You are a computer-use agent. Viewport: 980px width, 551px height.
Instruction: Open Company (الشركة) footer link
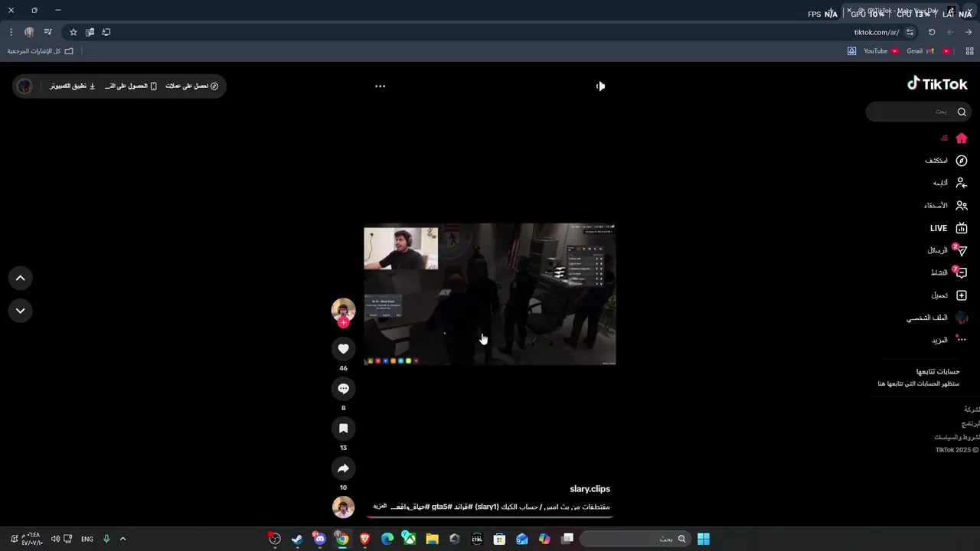(x=971, y=409)
